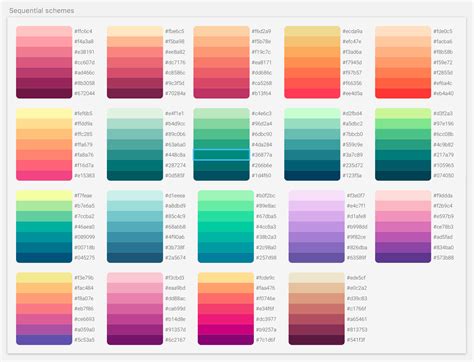Select the soft yellow swatch #f3e79b

(x=44, y=278)
